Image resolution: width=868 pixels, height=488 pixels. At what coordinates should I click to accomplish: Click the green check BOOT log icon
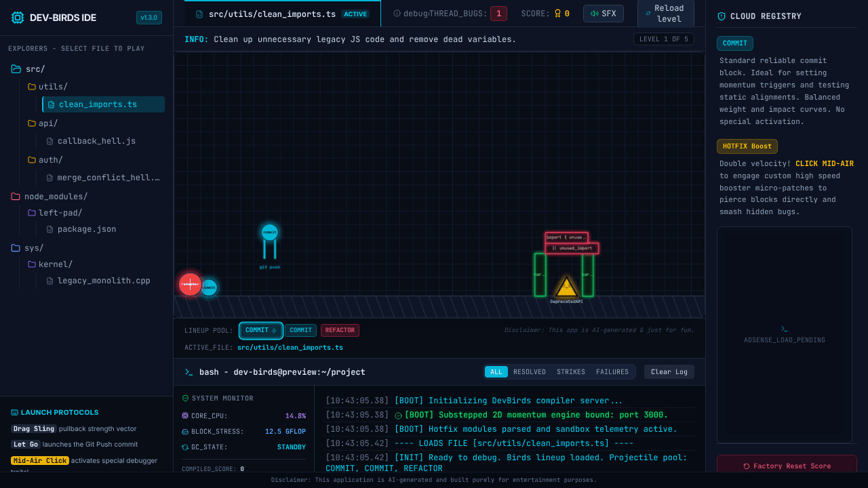(398, 415)
